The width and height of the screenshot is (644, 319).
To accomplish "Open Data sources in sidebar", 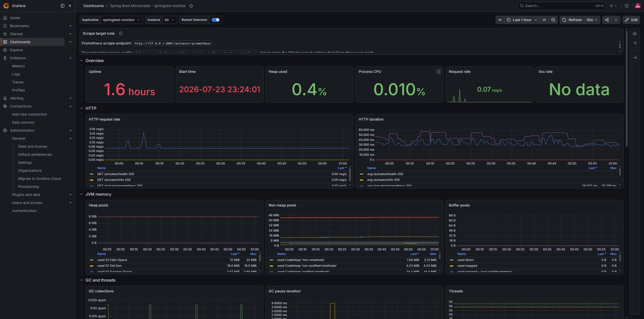I will (23, 122).
